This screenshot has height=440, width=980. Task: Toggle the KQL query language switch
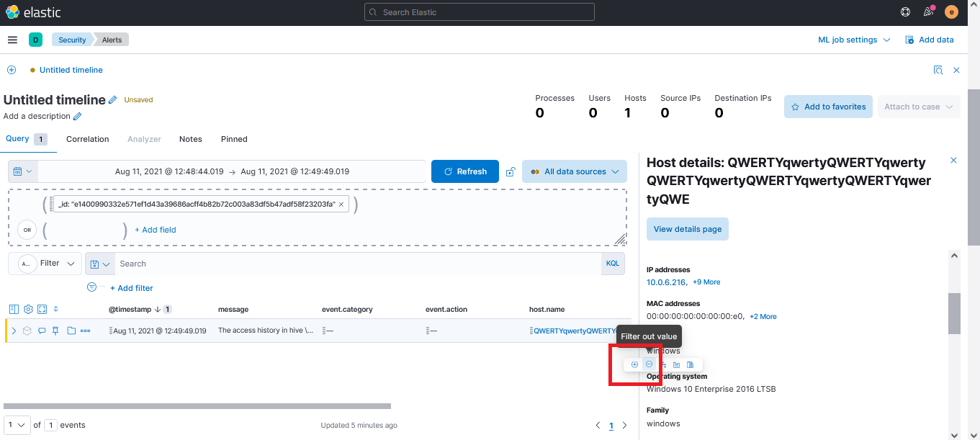(612, 264)
